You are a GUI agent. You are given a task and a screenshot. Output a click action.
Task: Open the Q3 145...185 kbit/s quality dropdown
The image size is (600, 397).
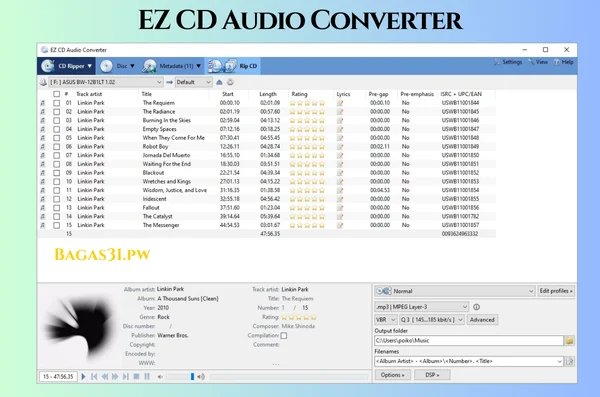tap(432, 320)
